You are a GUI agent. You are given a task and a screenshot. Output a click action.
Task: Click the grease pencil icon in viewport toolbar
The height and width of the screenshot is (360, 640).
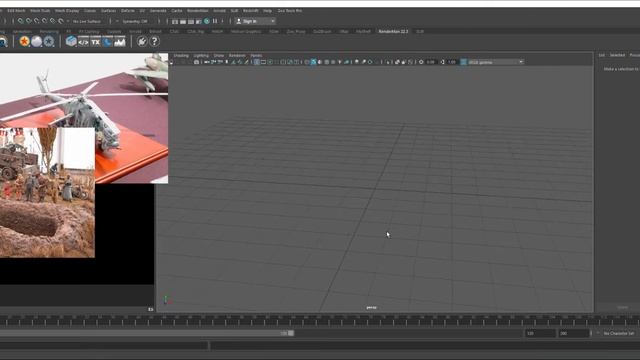point(247,62)
